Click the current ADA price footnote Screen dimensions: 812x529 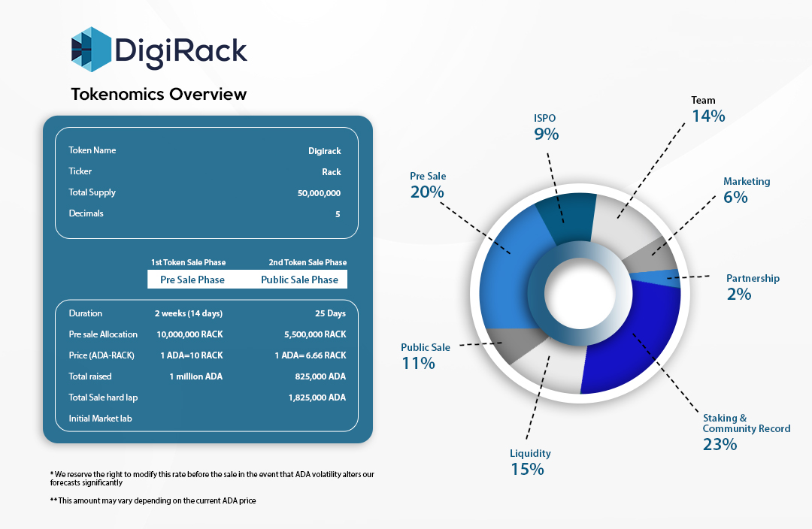tap(153, 500)
